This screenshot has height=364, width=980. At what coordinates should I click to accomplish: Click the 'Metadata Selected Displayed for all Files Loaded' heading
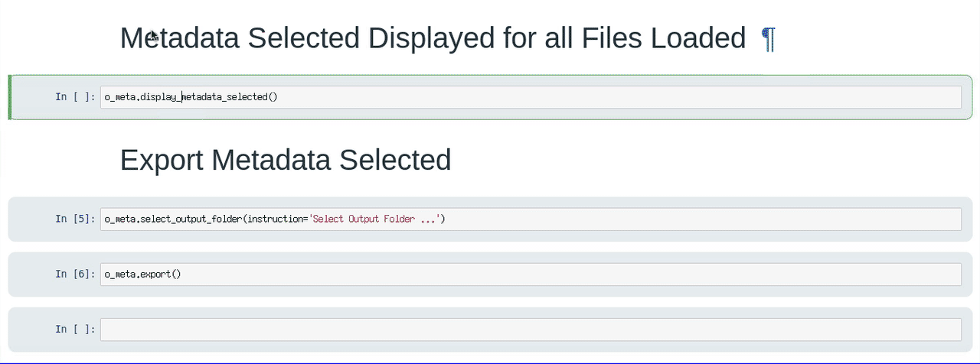(x=433, y=38)
